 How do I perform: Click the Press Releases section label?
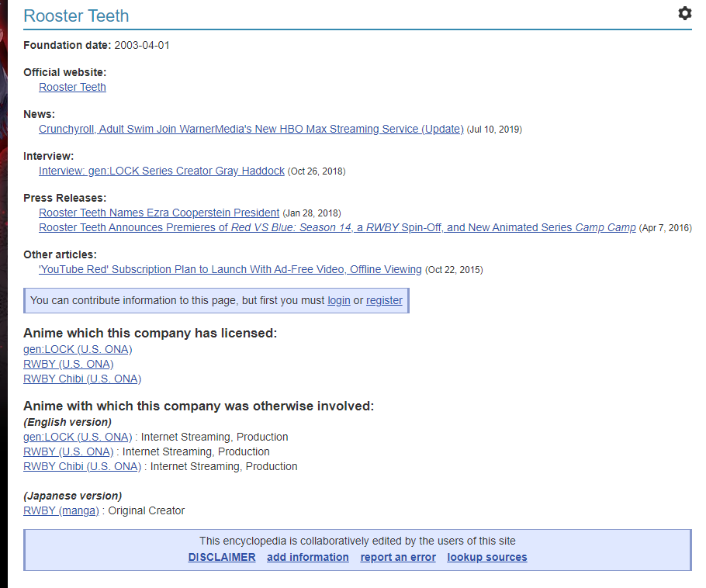pos(65,198)
